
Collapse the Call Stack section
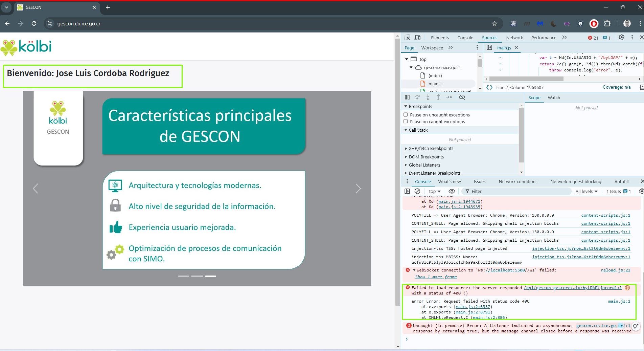(x=418, y=130)
